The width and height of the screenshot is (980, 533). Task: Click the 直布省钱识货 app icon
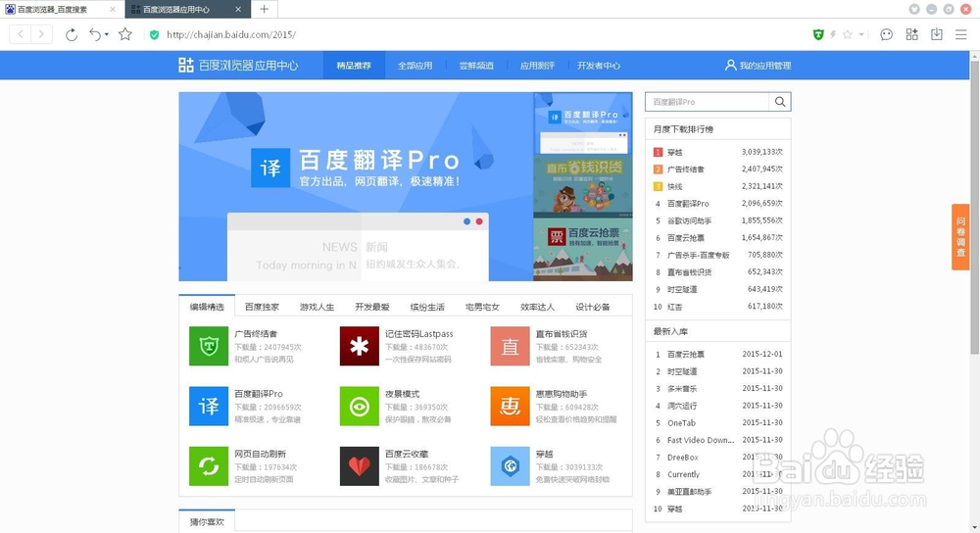click(x=510, y=346)
